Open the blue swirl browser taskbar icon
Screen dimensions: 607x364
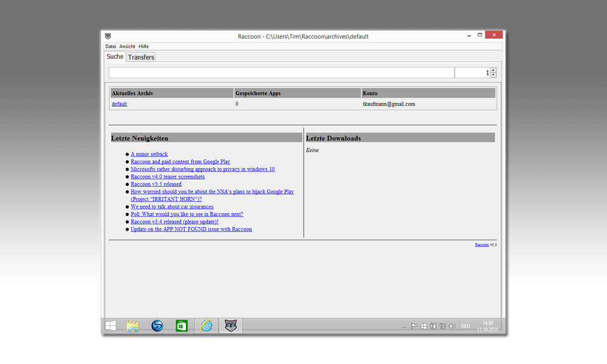pyautogui.click(x=157, y=326)
